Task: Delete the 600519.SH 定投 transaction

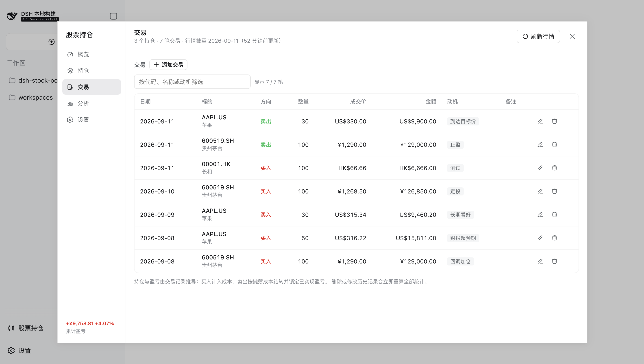Action: [x=554, y=191]
